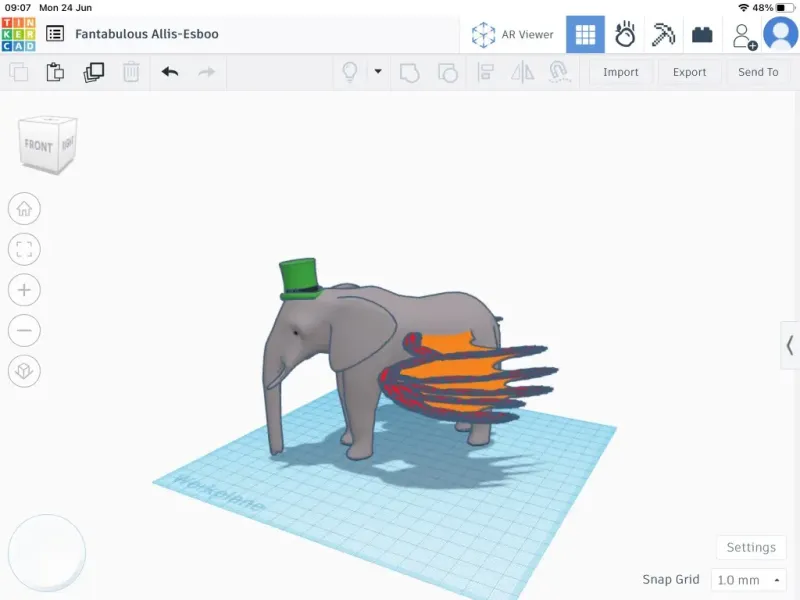Duplicate and repeat the selection
This screenshot has width=800, height=600.
click(93, 72)
